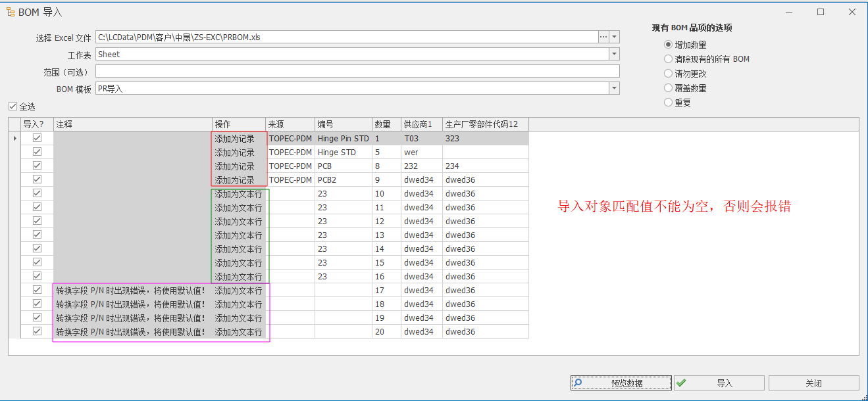Click the 数量 column header
The height and width of the screenshot is (401, 868).
click(386, 124)
